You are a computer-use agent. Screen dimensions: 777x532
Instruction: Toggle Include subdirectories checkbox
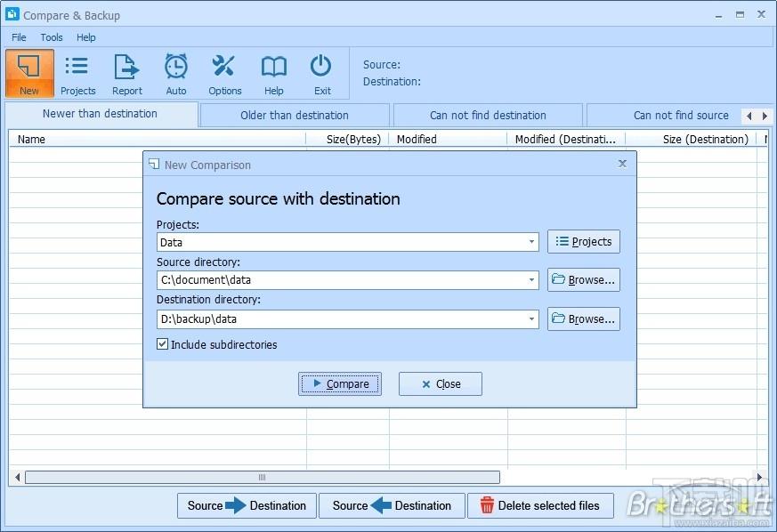coord(163,343)
